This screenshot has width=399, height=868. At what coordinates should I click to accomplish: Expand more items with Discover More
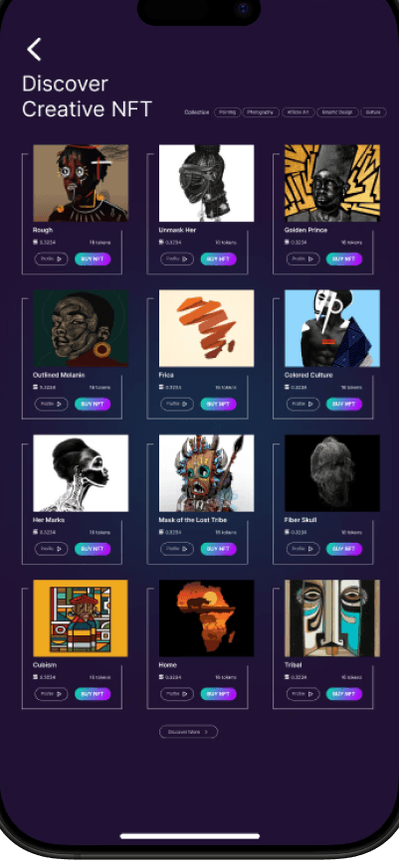tap(188, 732)
